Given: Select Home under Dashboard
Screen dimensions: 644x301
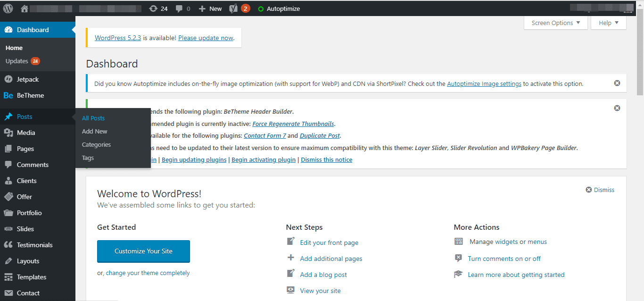Looking at the screenshot, I should tap(14, 48).
